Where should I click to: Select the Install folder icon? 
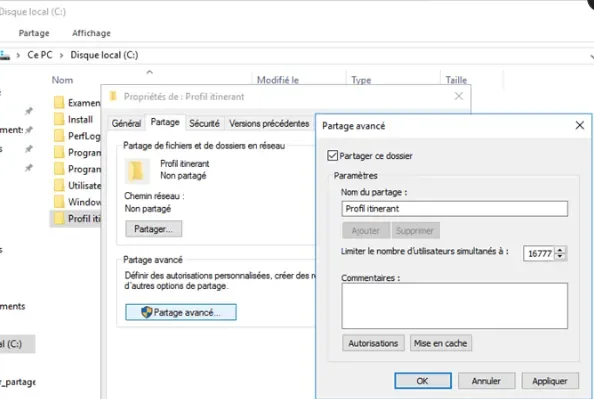pos(59,119)
